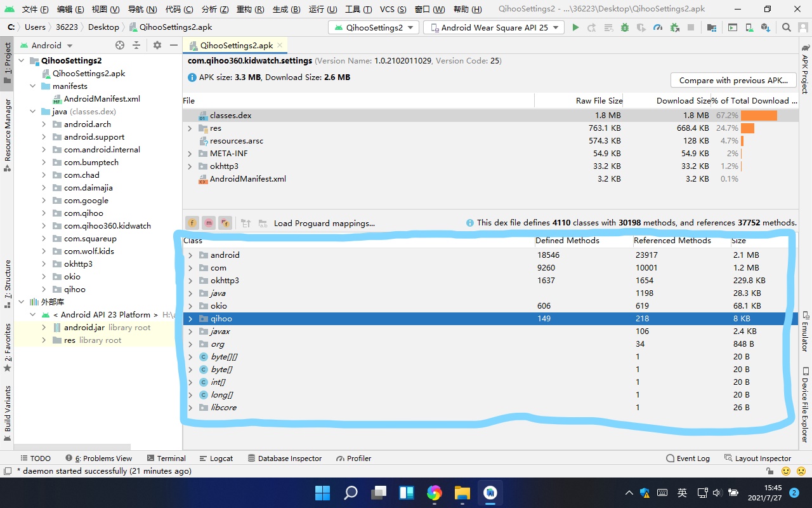The width and height of the screenshot is (812, 508).
Task: Open the 工具 (T) menu
Action: pyautogui.click(x=360, y=10)
